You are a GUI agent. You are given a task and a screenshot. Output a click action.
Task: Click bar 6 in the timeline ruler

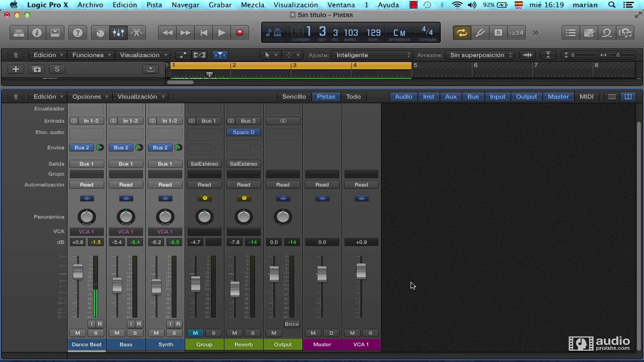click(x=475, y=65)
